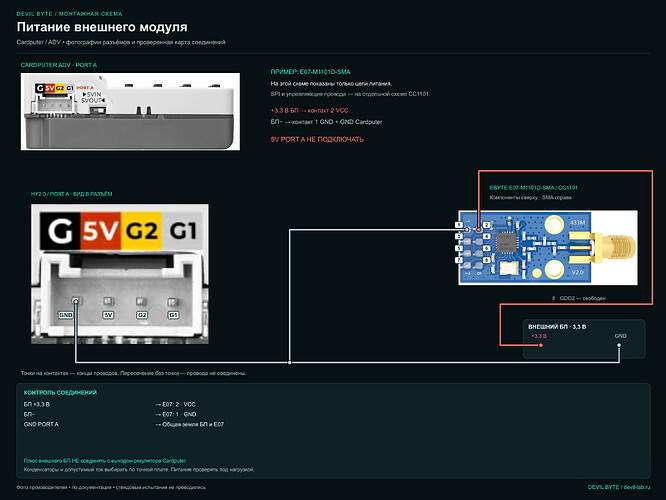Click the note '8 · GDO2 — свободен'
Viewport: 666px width, 500px height.
(x=579, y=298)
